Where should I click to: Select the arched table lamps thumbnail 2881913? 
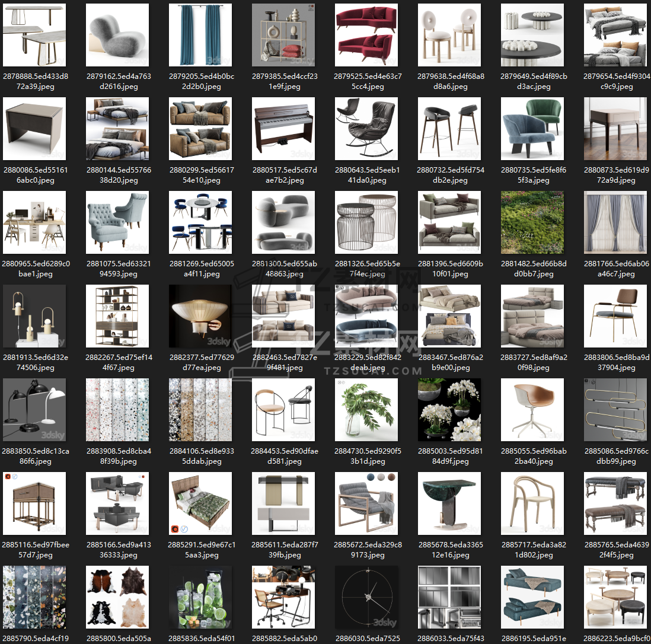pos(34,316)
